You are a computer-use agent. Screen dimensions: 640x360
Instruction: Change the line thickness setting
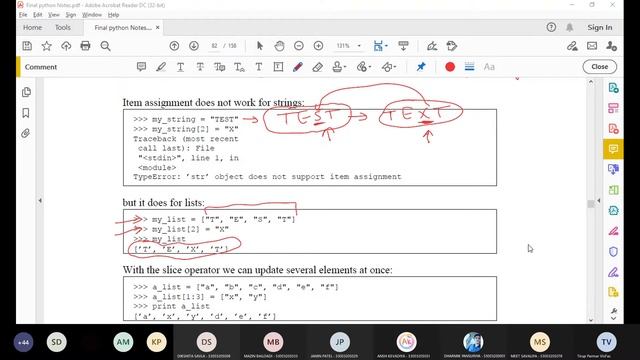click(x=469, y=67)
